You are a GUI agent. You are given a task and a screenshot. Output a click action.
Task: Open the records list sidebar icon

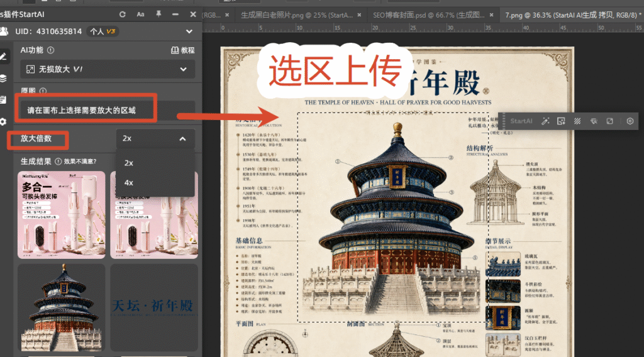tap(3, 100)
